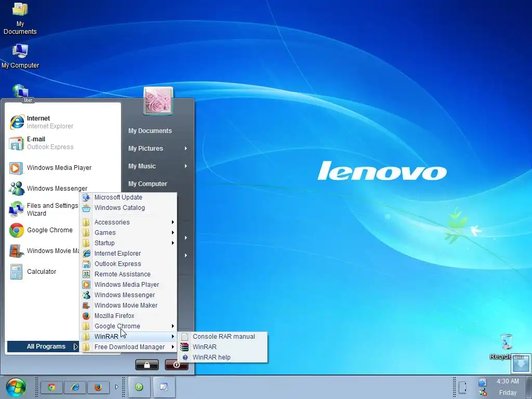Open Windows Catalog in All Programs

(128, 208)
